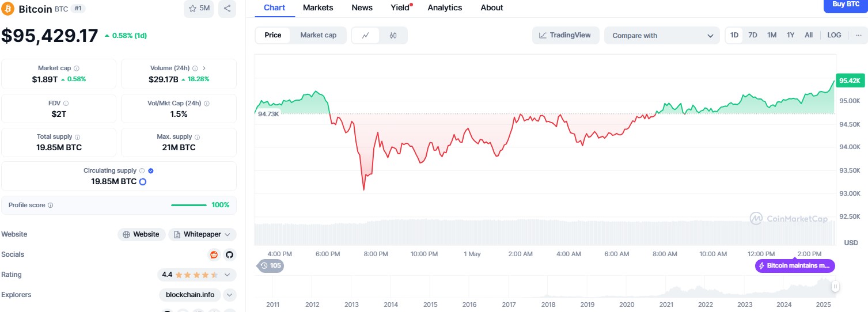
Task: Switch to candlestick chart icon
Action: [x=393, y=35]
